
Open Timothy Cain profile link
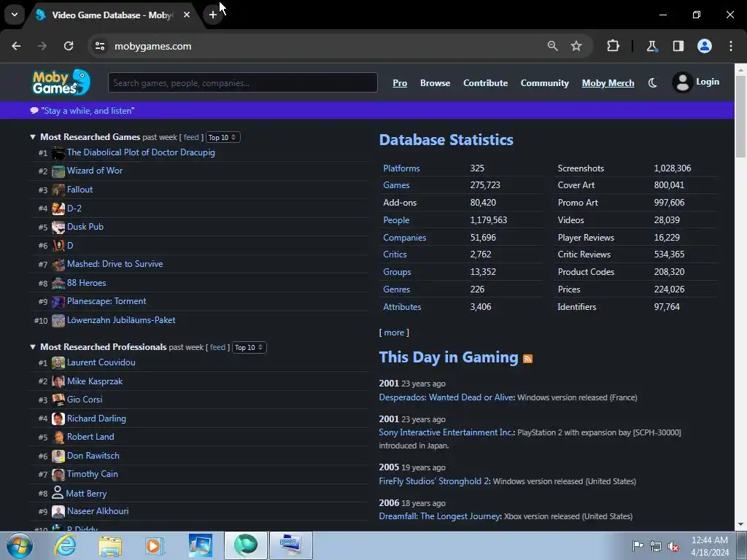(93, 474)
